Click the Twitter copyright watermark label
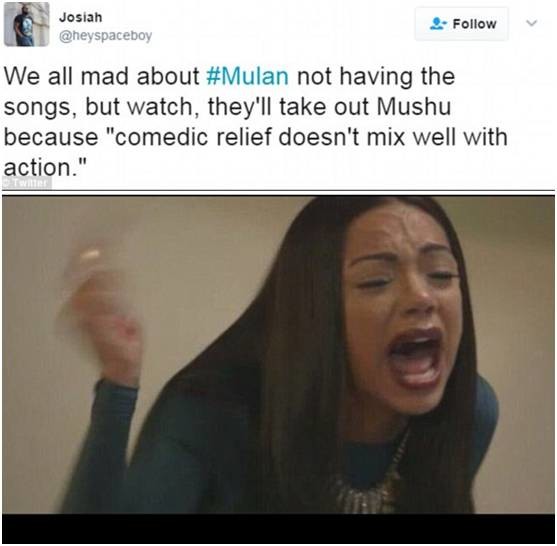Image resolution: width=557 pixels, height=546 pixels. pos(27,183)
